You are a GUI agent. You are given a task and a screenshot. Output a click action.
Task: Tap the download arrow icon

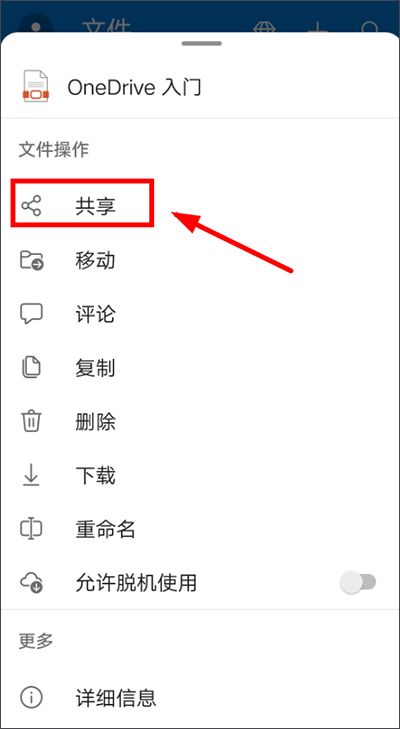coord(32,475)
